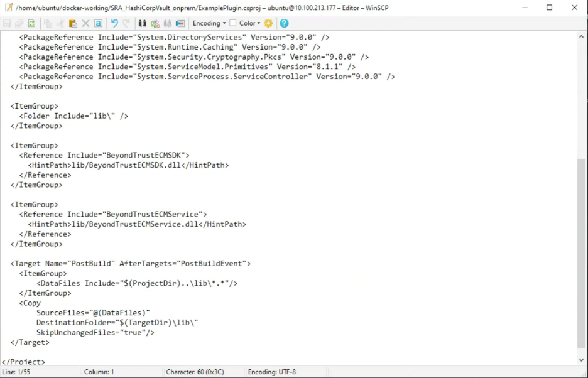Viewport: 588px width, 378px height.
Task: Click the <Copy line
Action: tap(30, 303)
